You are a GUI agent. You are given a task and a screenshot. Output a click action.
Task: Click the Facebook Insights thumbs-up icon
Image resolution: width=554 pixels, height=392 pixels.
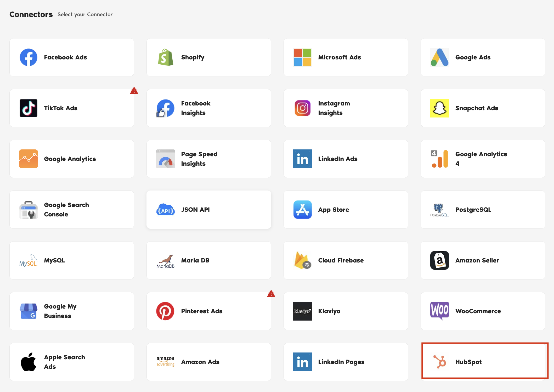(x=166, y=108)
